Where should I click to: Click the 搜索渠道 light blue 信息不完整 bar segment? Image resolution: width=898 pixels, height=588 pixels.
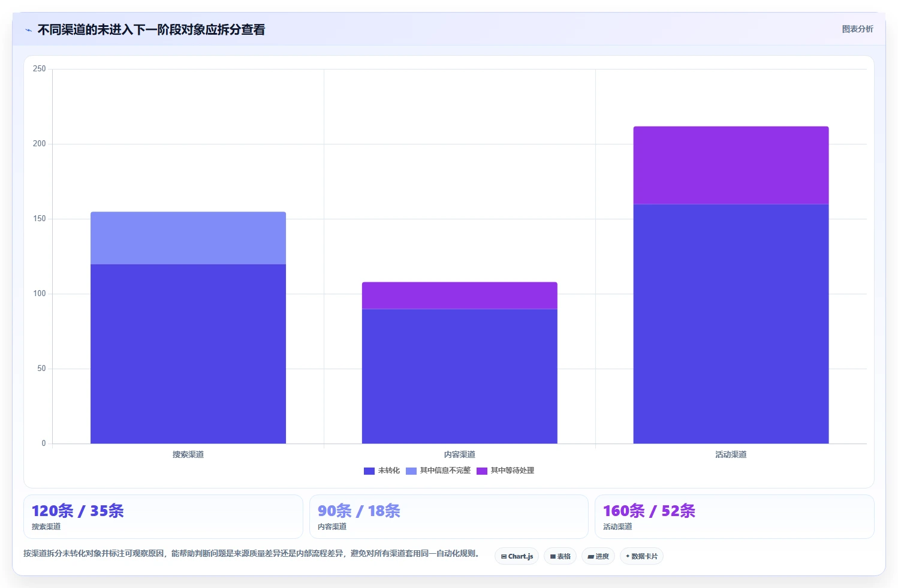(x=188, y=238)
